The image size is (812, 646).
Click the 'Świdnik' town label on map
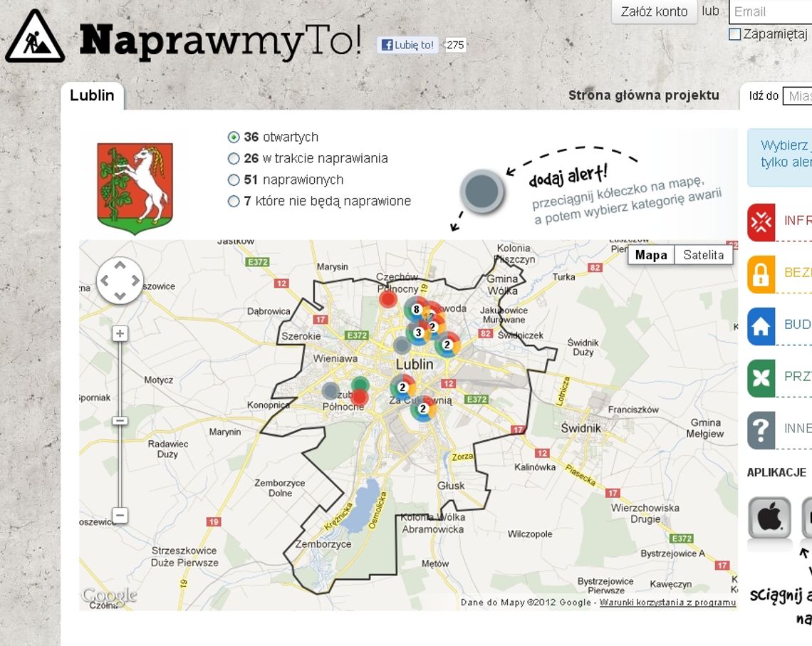pyautogui.click(x=581, y=428)
